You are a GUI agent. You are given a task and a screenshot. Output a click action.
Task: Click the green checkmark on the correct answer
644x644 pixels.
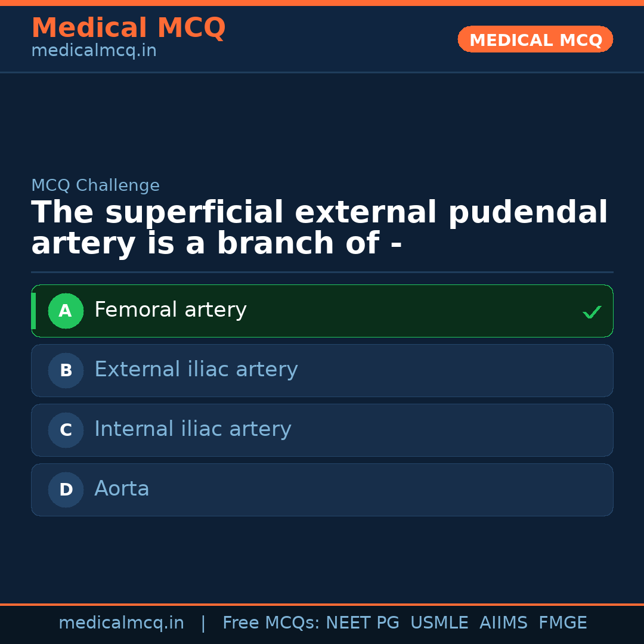tap(592, 311)
